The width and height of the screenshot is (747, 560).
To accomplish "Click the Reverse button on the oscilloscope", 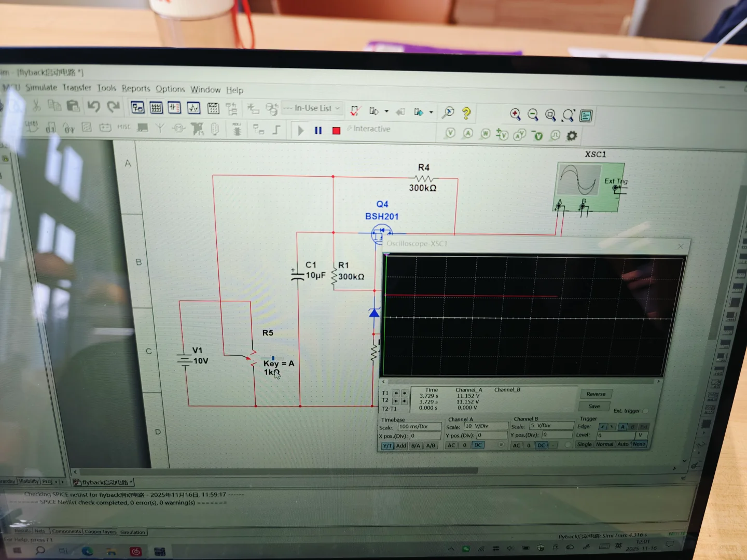I will click(x=596, y=394).
